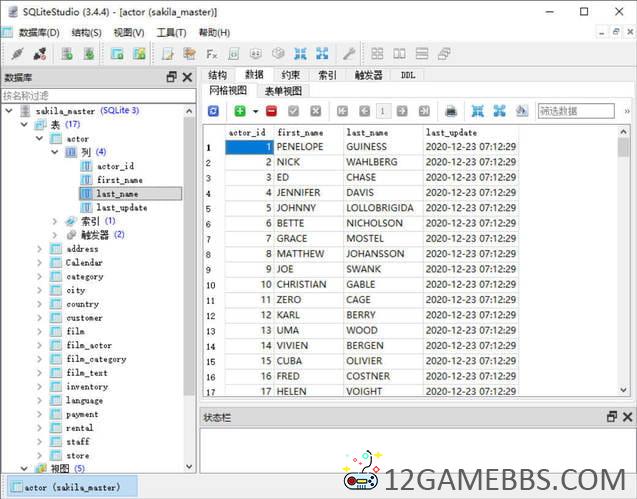Sort by clicking last_name column header
The height and width of the screenshot is (499, 637).
366,132
